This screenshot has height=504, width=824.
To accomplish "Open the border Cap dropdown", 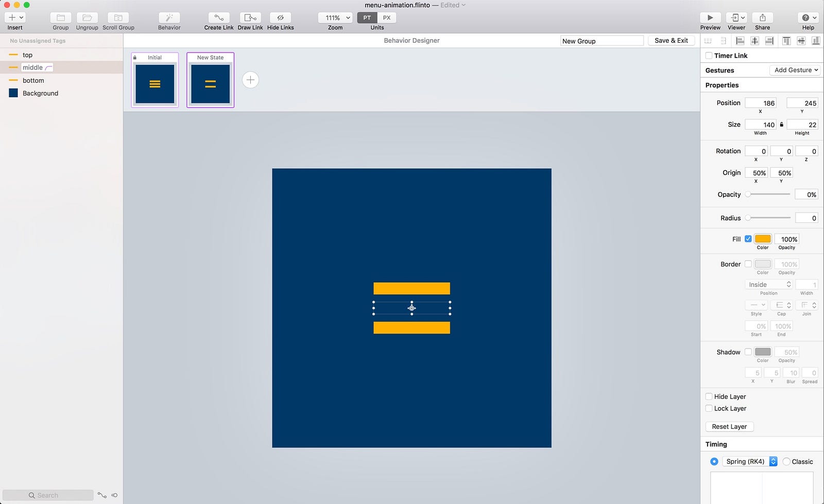I will (782, 305).
